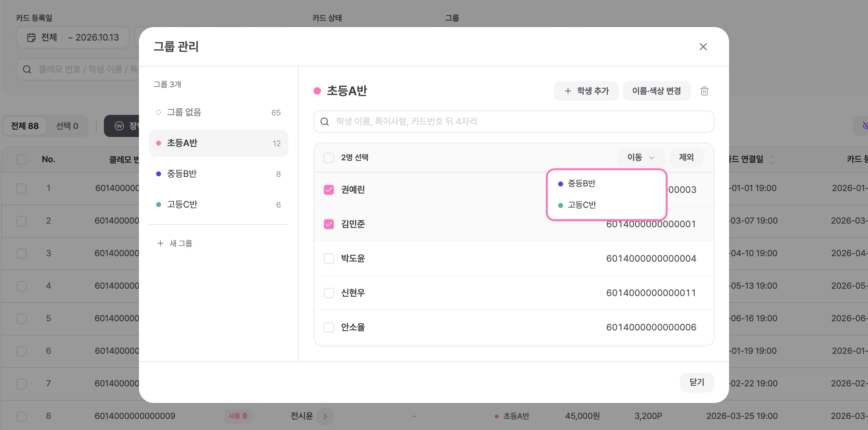Image resolution: width=868 pixels, height=430 pixels.
Task: Select 그룹 없음 in group list
Action: click(218, 112)
